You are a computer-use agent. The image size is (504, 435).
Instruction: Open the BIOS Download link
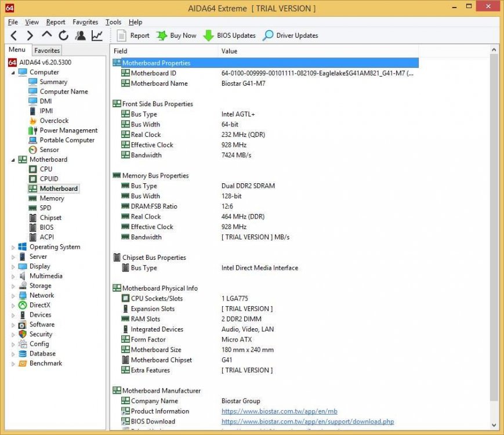point(307,422)
